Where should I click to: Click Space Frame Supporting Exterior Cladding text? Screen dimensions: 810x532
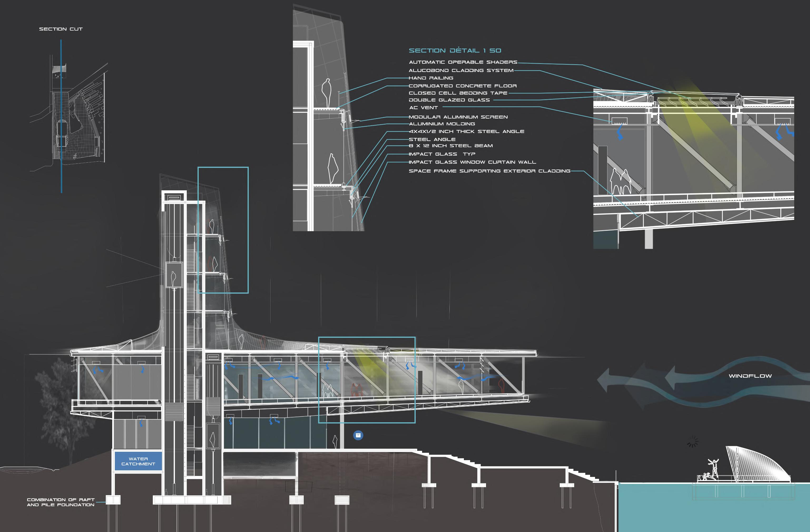[489, 171]
